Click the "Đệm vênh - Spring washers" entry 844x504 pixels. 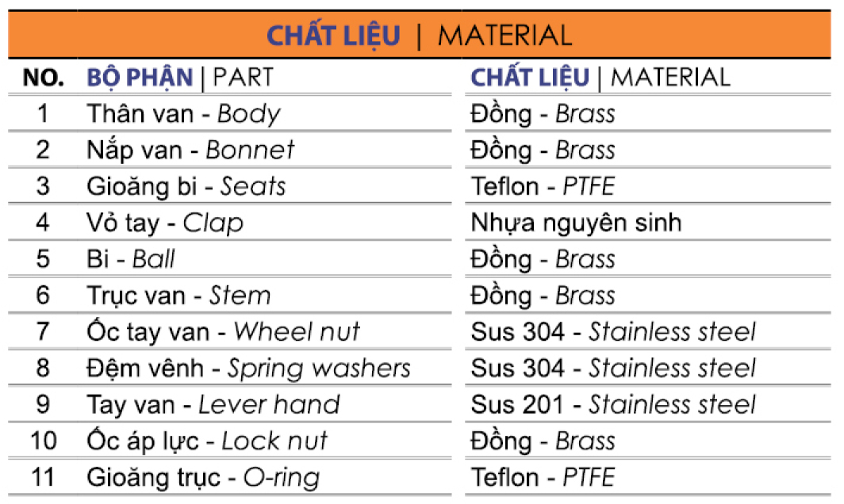(248, 368)
